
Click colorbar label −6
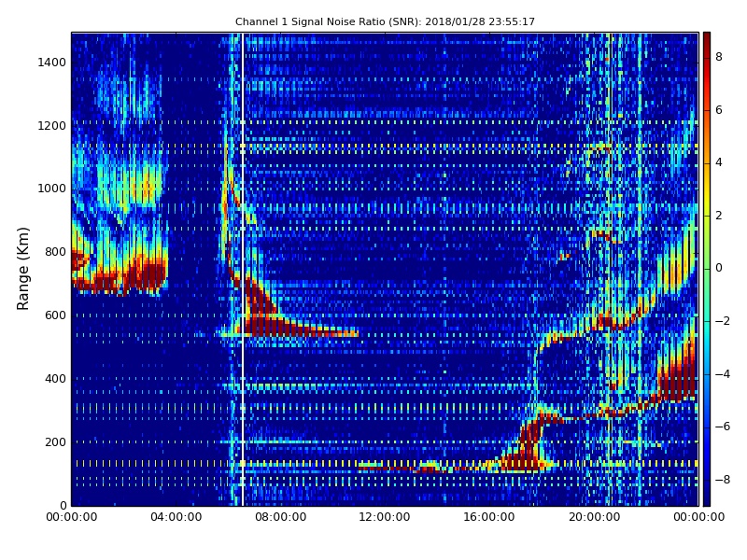tap(723, 427)
